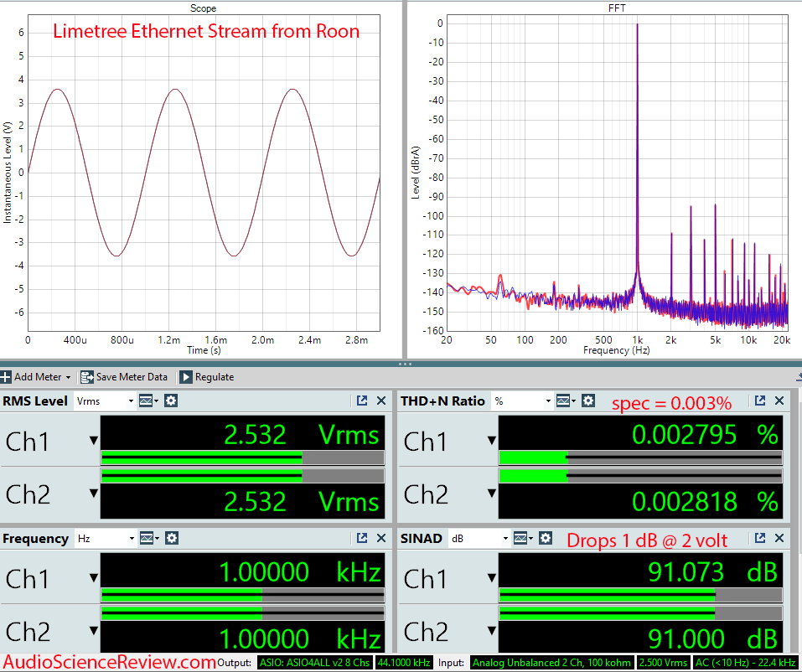Click the pane splitter grip dots
The height and width of the screenshot is (672, 802).
[405, 364]
